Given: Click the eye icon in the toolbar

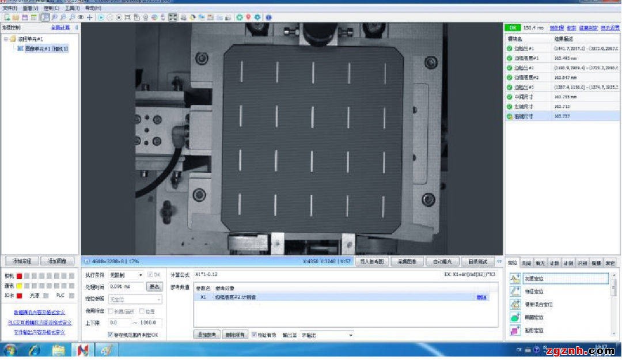Looking at the screenshot, I should pos(81,17).
